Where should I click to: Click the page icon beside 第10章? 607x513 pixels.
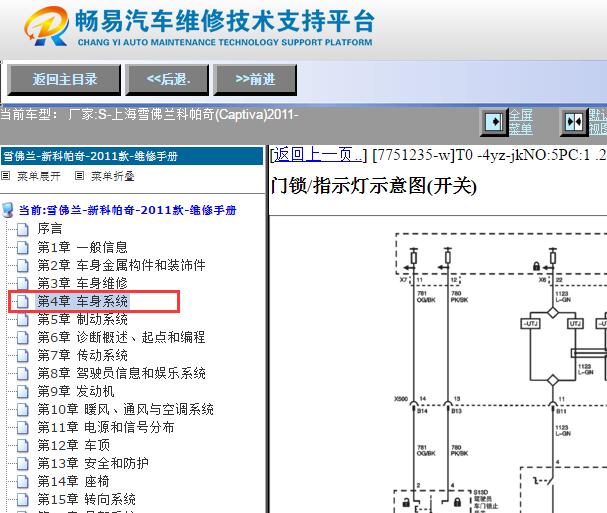[x=22, y=409]
